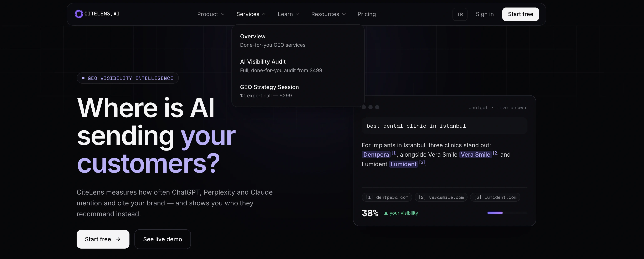
Task: Collapse the Services dropdown menu
Action: 251,14
